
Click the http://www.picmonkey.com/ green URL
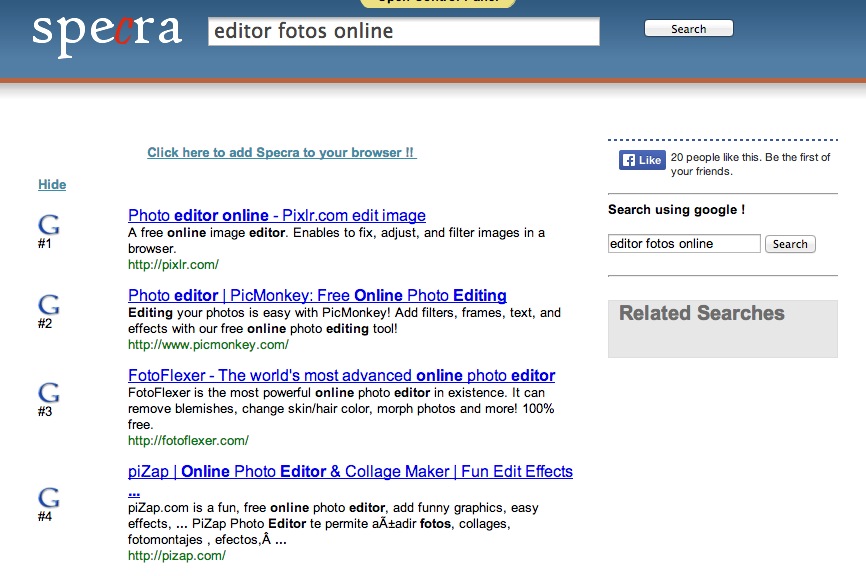[x=208, y=345]
